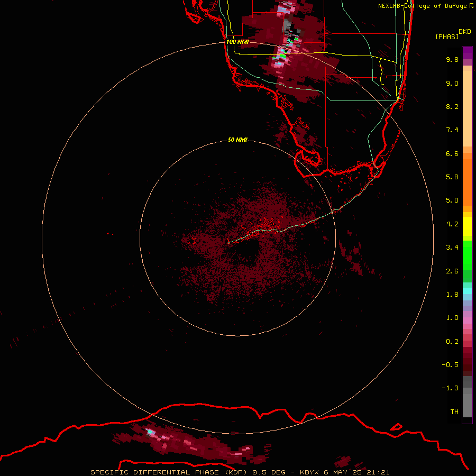Click the 1.8 value on the color scale
Screen dimensions: 476x476
452,295
